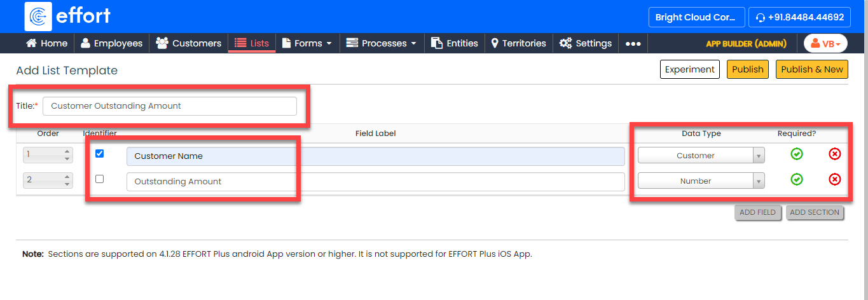
Task: Open the VB user profile menu
Action: (825, 44)
